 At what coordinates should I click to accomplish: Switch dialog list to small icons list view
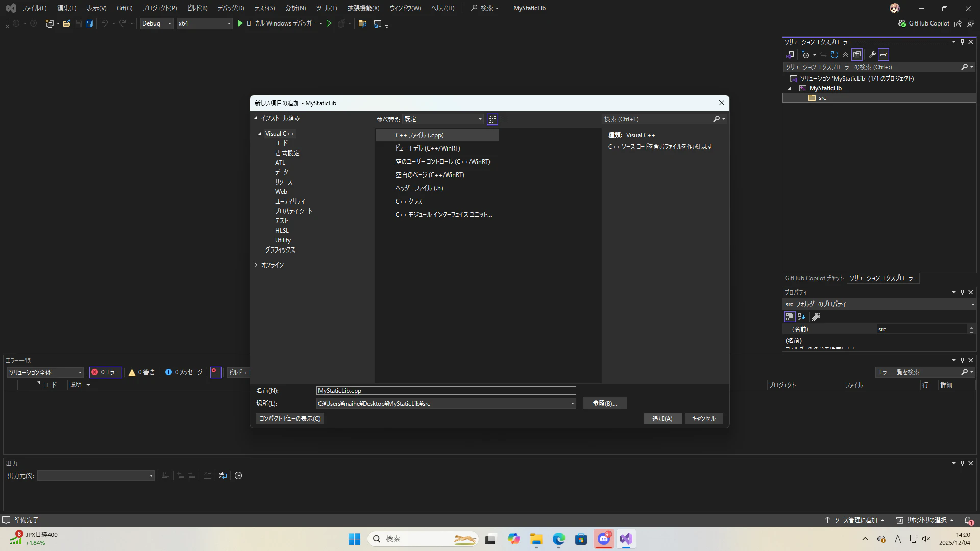(505, 119)
